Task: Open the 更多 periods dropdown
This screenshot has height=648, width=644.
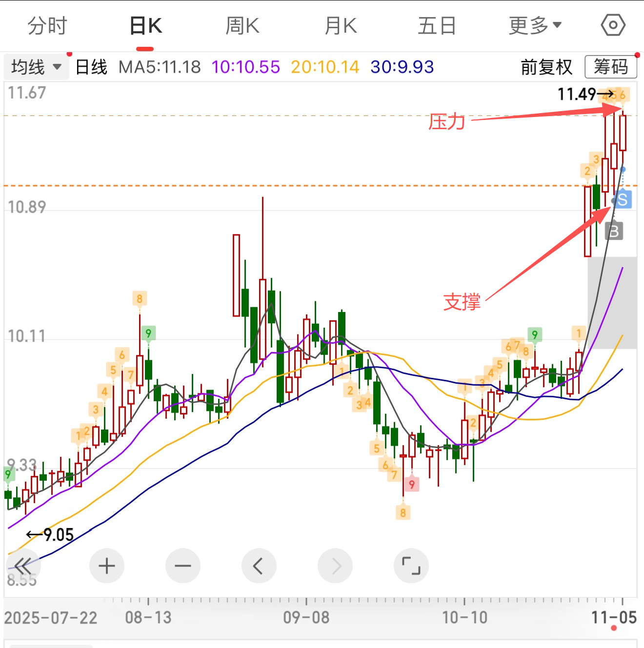Action: click(x=535, y=25)
